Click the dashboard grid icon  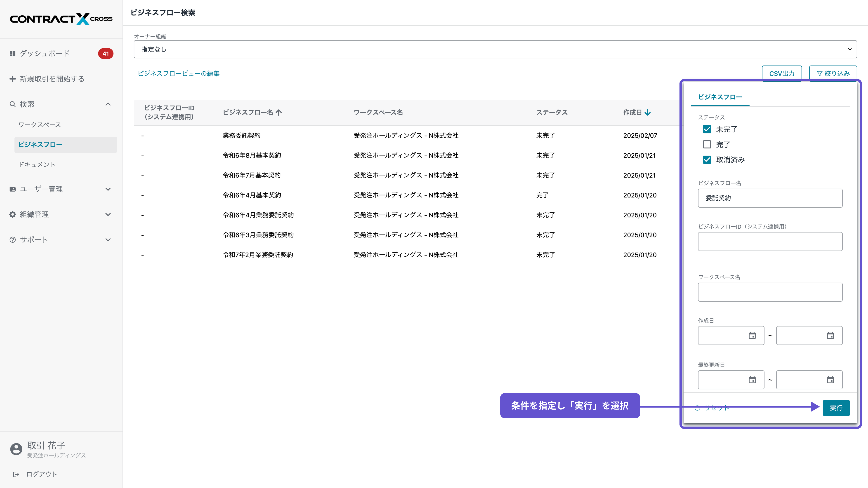click(12, 54)
